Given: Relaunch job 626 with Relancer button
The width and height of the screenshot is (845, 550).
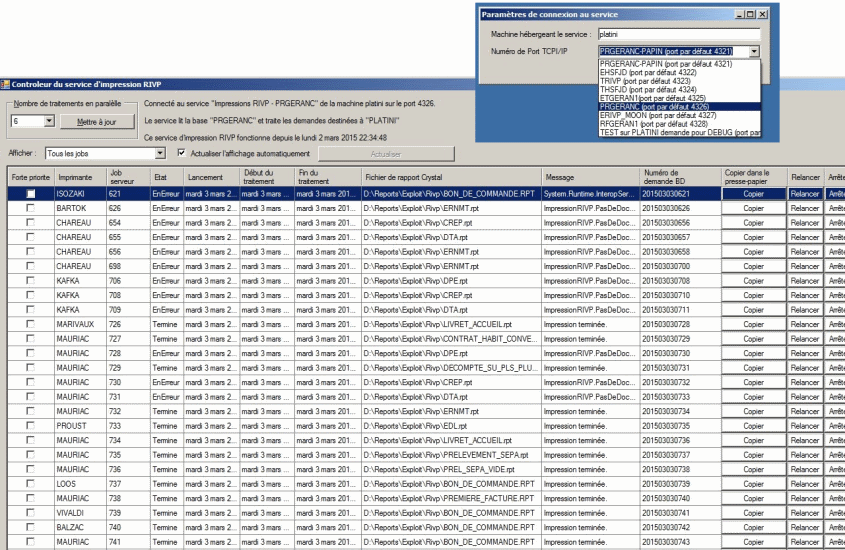Looking at the screenshot, I should pos(805,207).
